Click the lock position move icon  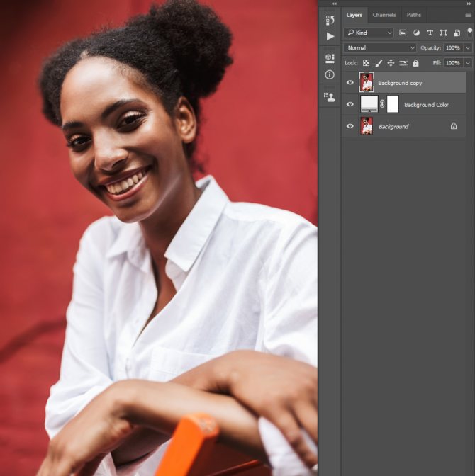[391, 63]
